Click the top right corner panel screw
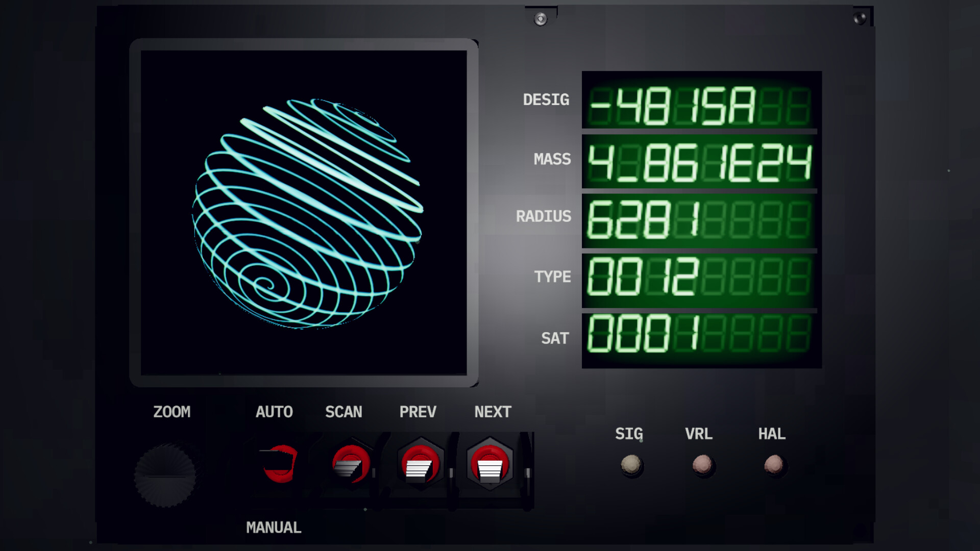980x551 pixels. (x=860, y=19)
